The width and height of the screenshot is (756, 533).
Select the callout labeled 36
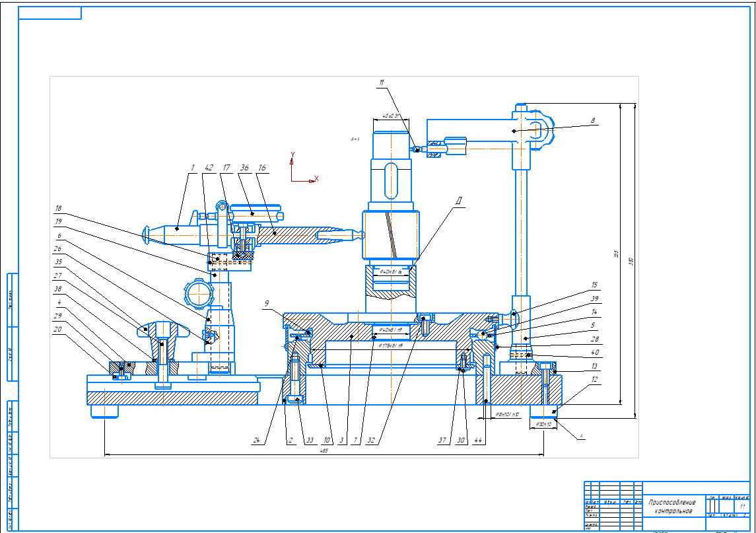point(244,168)
